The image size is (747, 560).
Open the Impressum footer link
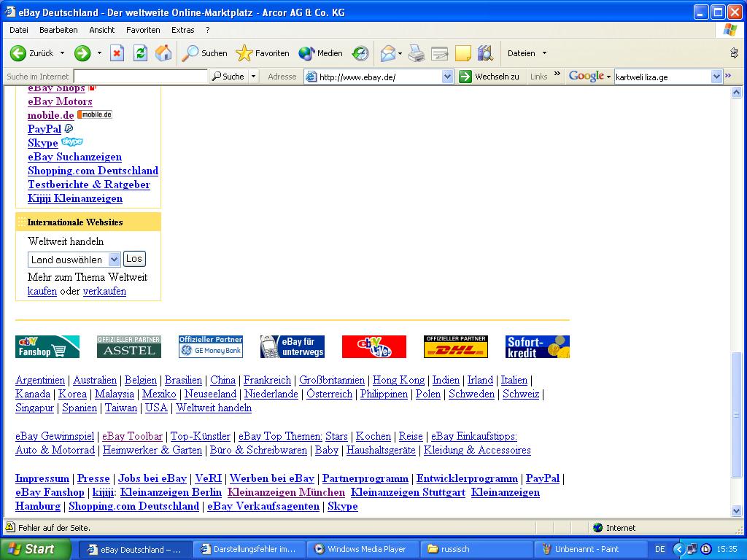pos(42,478)
